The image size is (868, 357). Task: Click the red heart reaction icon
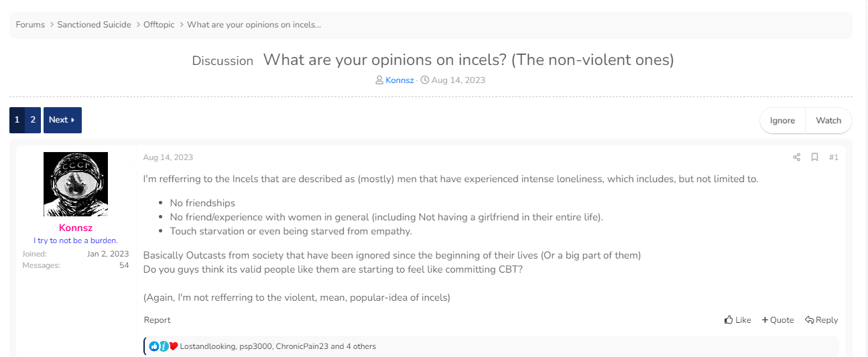click(174, 346)
